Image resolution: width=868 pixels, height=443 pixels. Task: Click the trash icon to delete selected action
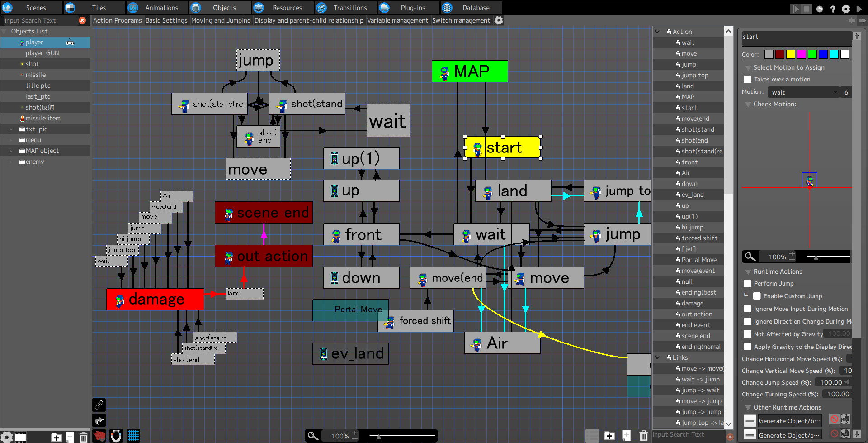pos(644,436)
